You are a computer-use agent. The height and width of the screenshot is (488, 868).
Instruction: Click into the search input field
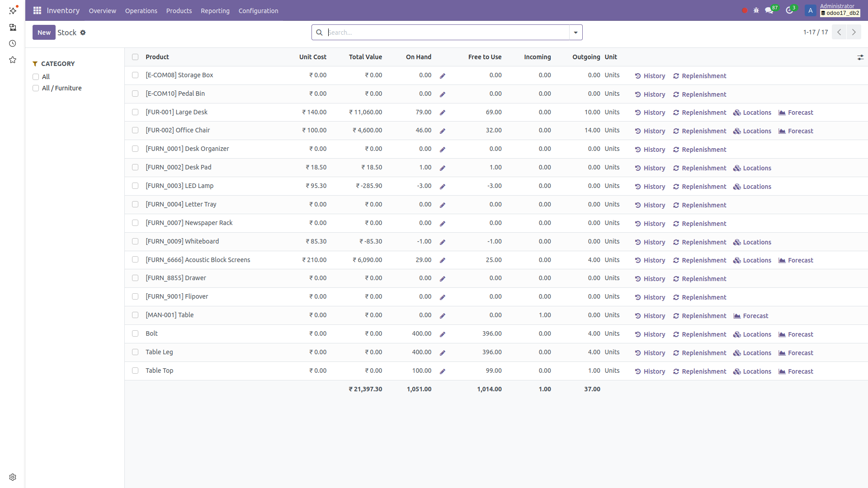click(x=445, y=33)
